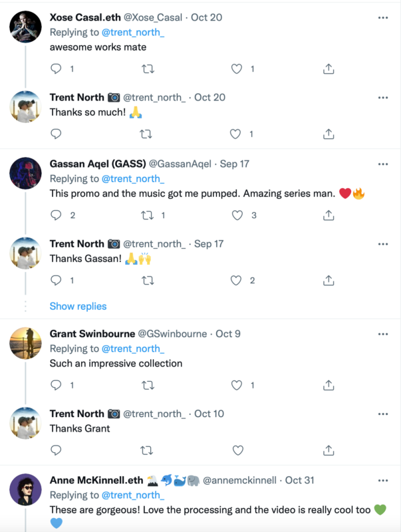Reply to Xose Casal.eth's tweet
This screenshot has height=532, width=401.
click(x=57, y=68)
